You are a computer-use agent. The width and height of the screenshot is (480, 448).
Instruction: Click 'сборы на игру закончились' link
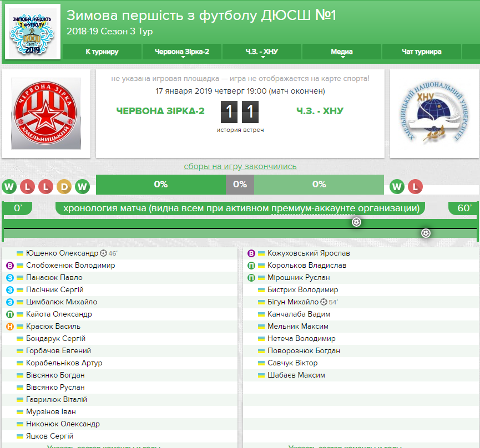click(240, 166)
